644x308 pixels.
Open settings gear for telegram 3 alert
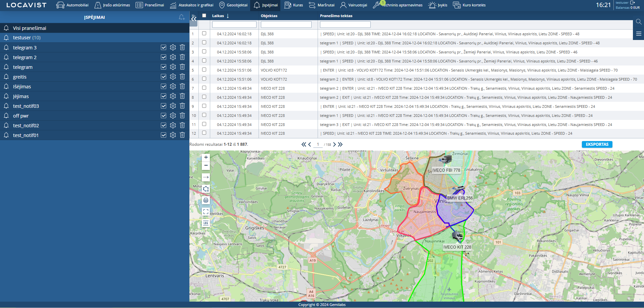click(173, 48)
